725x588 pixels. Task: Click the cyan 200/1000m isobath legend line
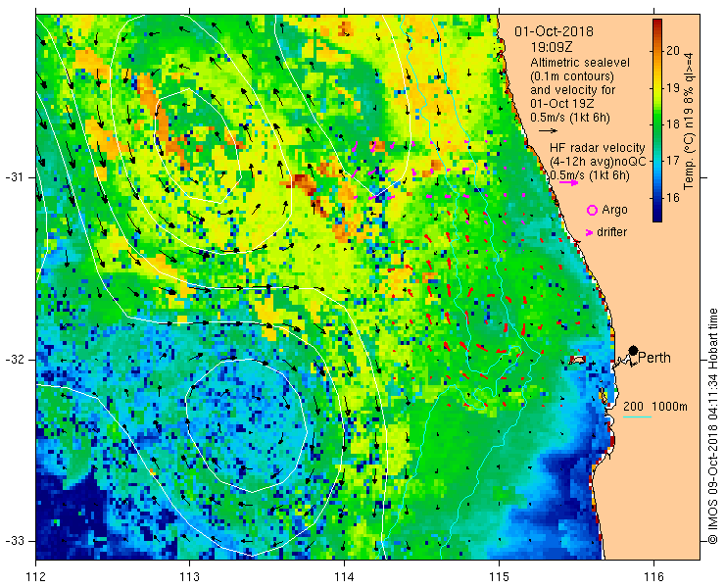pyautogui.click(x=637, y=417)
